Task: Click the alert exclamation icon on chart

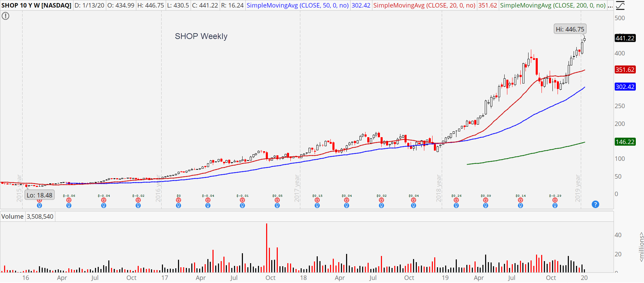Action: click(5, 16)
